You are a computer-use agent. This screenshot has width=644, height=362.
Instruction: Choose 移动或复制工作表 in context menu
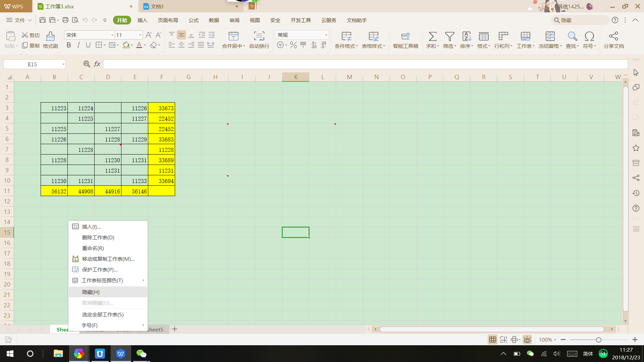coord(108,259)
